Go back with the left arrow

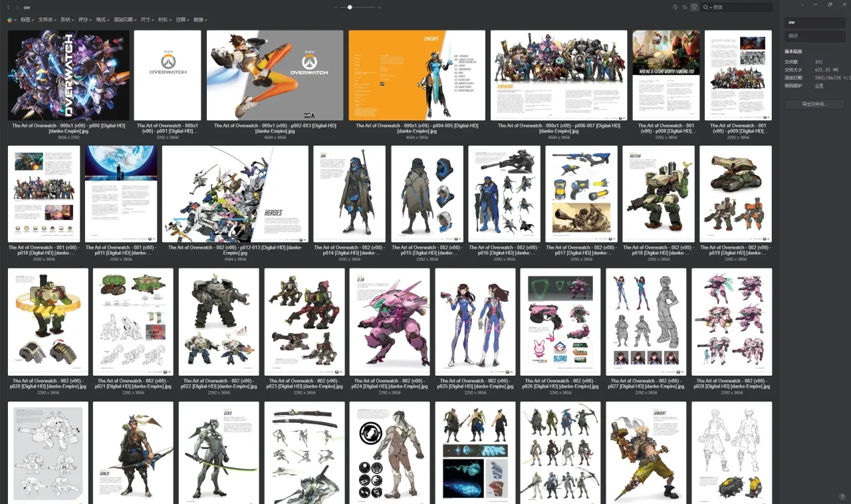pyautogui.click(x=9, y=7)
